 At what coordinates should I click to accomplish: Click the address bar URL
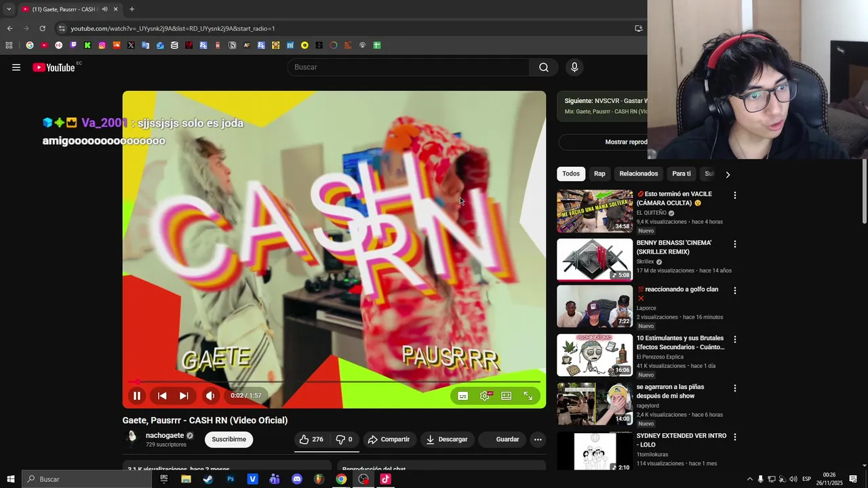[x=173, y=28]
